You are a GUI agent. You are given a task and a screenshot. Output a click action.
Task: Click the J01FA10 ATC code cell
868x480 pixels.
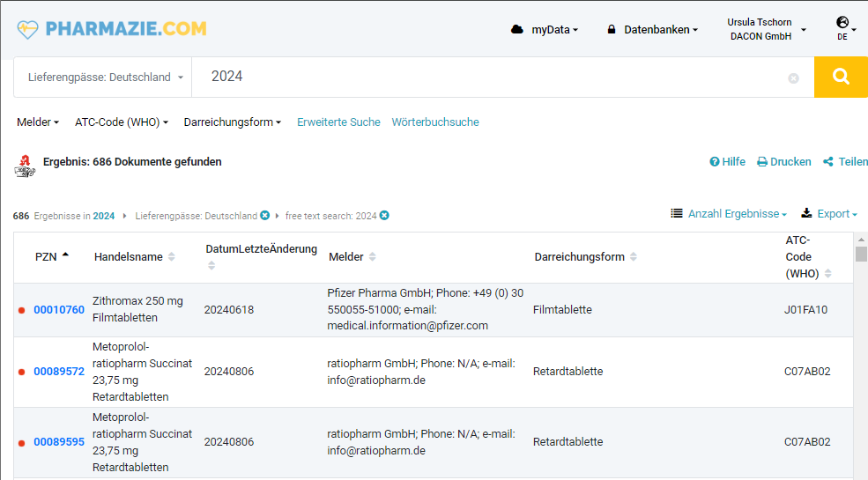805,310
